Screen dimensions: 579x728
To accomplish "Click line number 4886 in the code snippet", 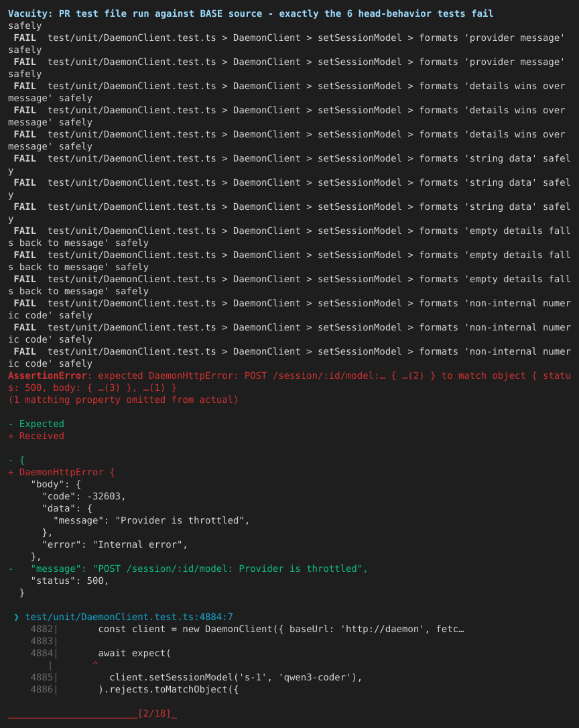I will point(42,690).
